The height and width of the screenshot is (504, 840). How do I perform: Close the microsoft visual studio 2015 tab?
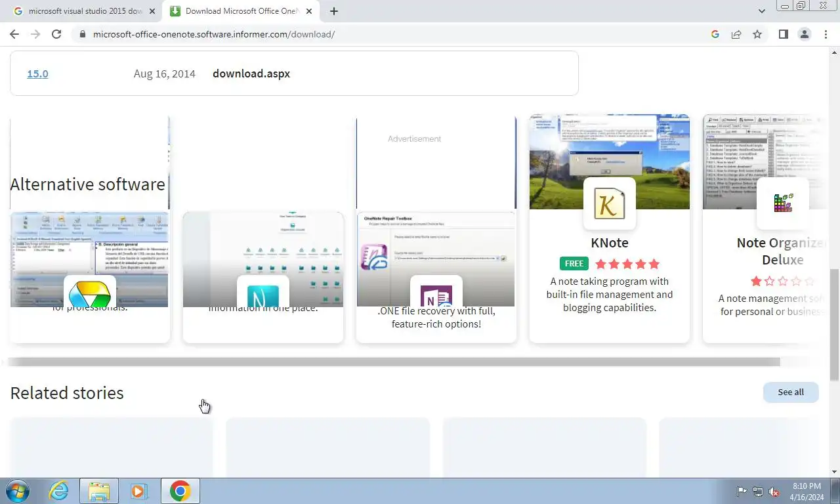153,11
